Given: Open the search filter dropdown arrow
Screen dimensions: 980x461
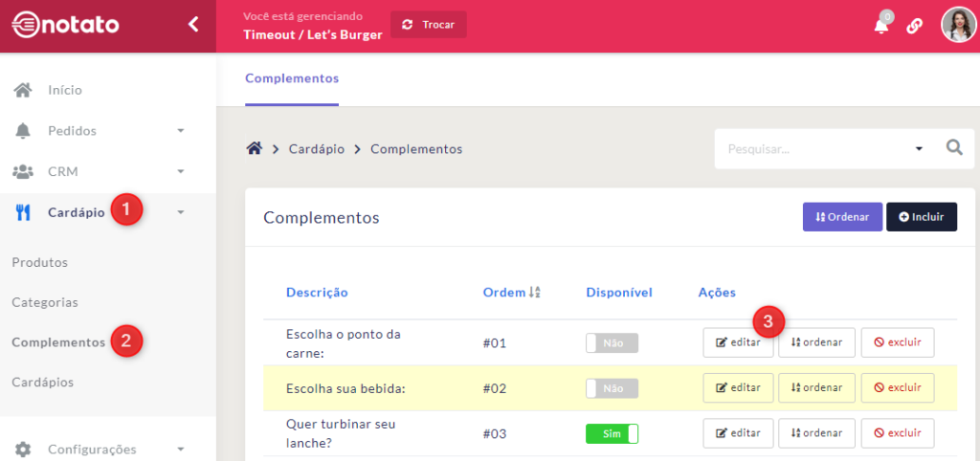Looking at the screenshot, I should tap(919, 148).
